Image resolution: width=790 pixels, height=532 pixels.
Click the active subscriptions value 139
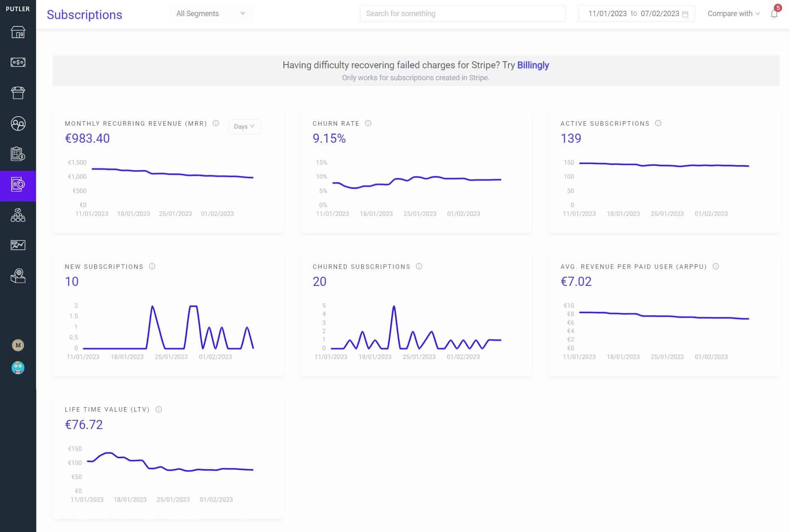coord(571,138)
